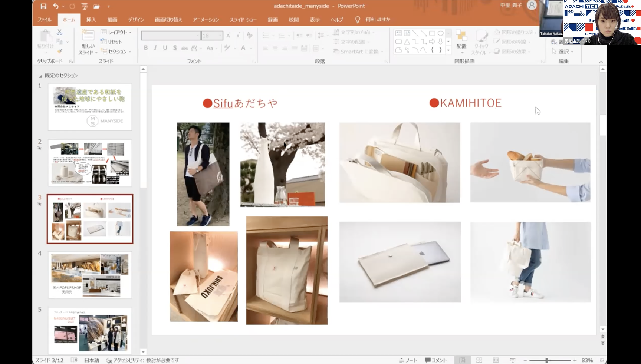641x364 pixels.
Task: Start slideshow from status bar icon
Action: (513, 360)
